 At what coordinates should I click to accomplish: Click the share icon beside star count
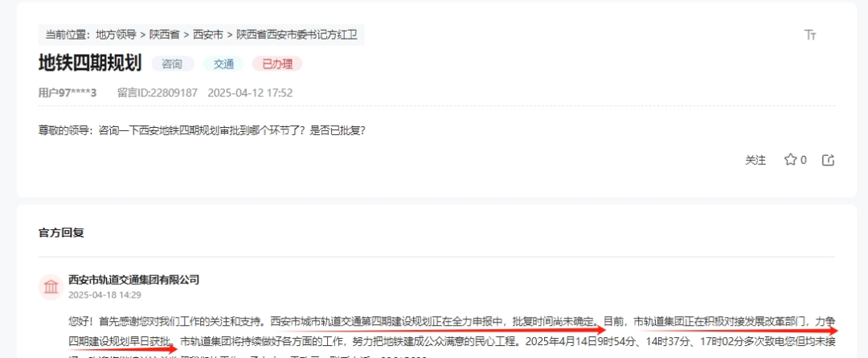[828, 160]
